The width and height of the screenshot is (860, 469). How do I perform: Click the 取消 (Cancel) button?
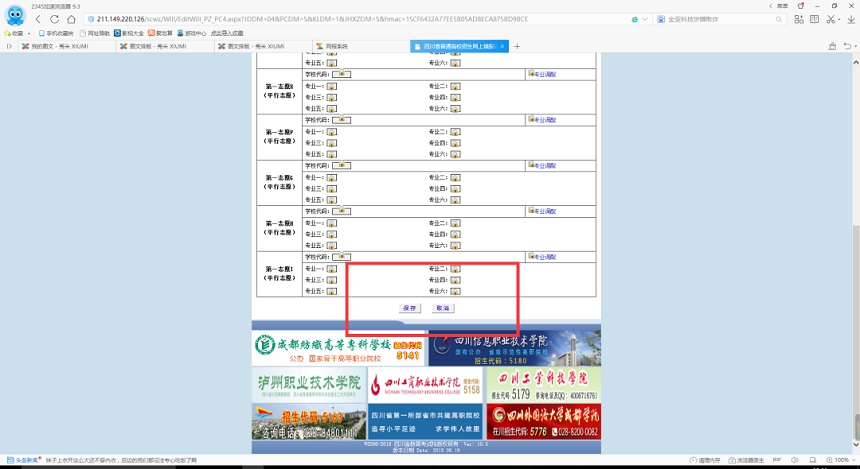point(442,308)
